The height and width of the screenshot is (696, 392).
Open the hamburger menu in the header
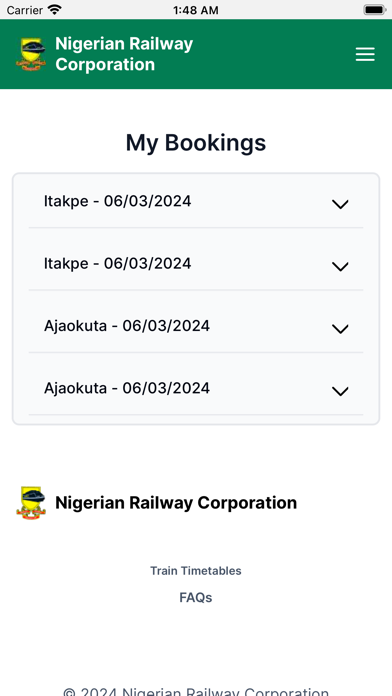365,54
